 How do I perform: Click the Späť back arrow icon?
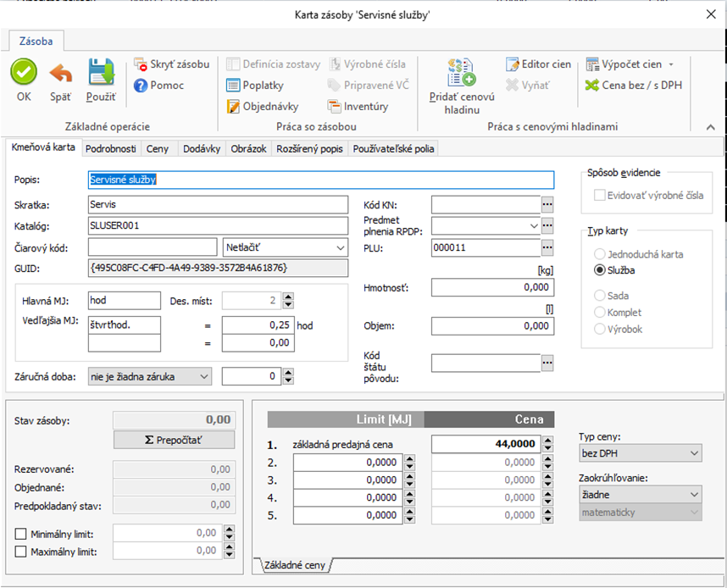coord(60,72)
